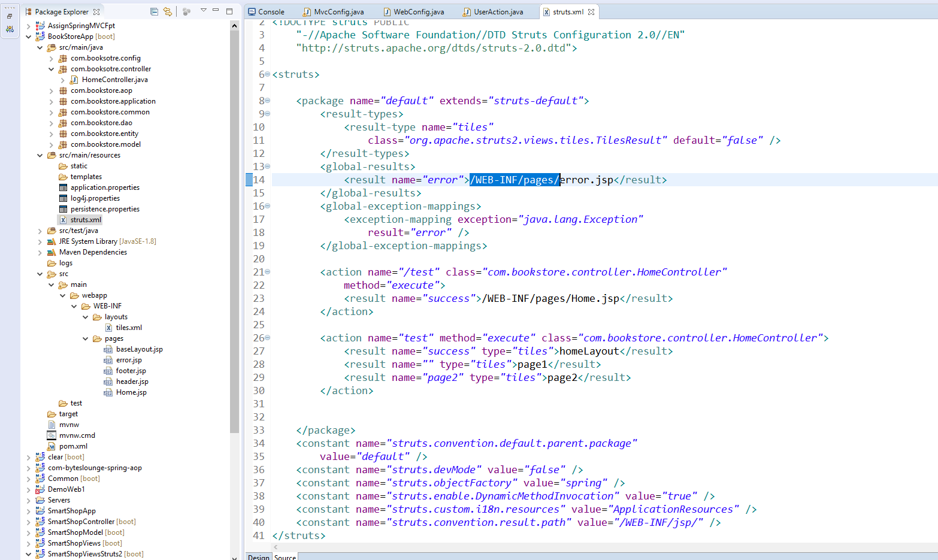Image resolution: width=938 pixels, height=560 pixels.
Task: Select the error.jsp file icon
Action: [x=108, y=360]
